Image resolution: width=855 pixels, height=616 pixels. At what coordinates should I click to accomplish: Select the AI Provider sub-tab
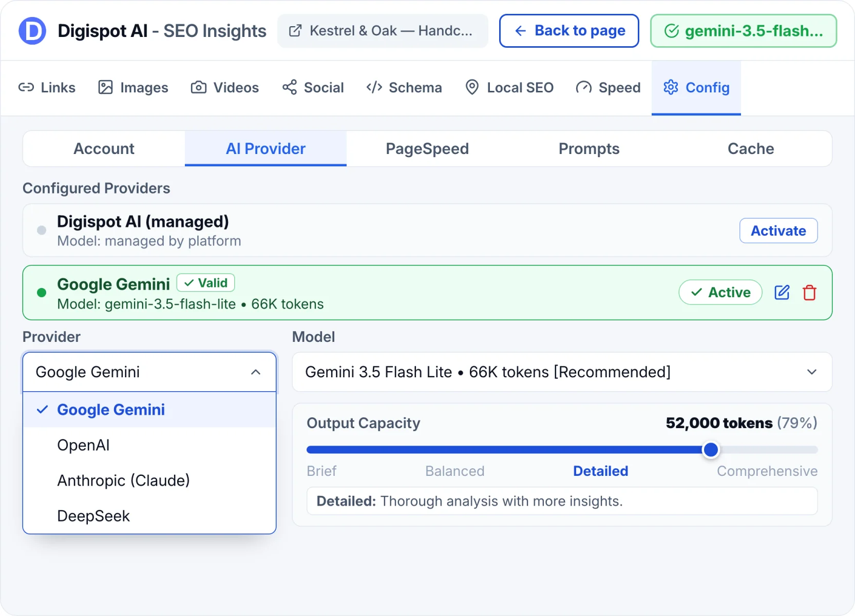[x=265, y=149]
